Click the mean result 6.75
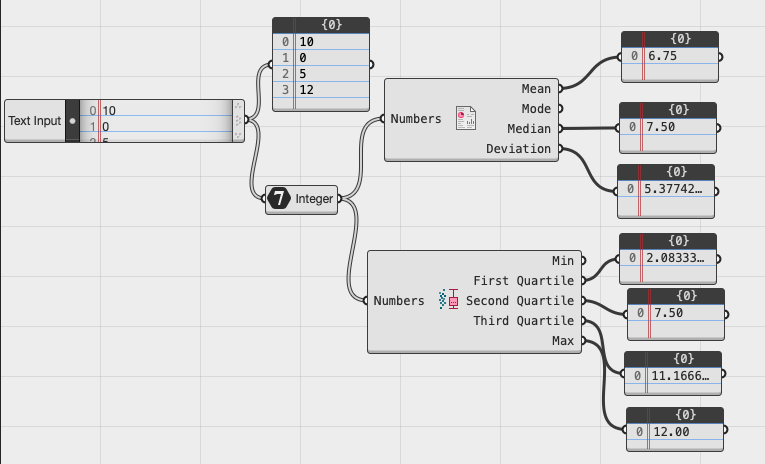This screenshot has height=464, width=765. 662,56
